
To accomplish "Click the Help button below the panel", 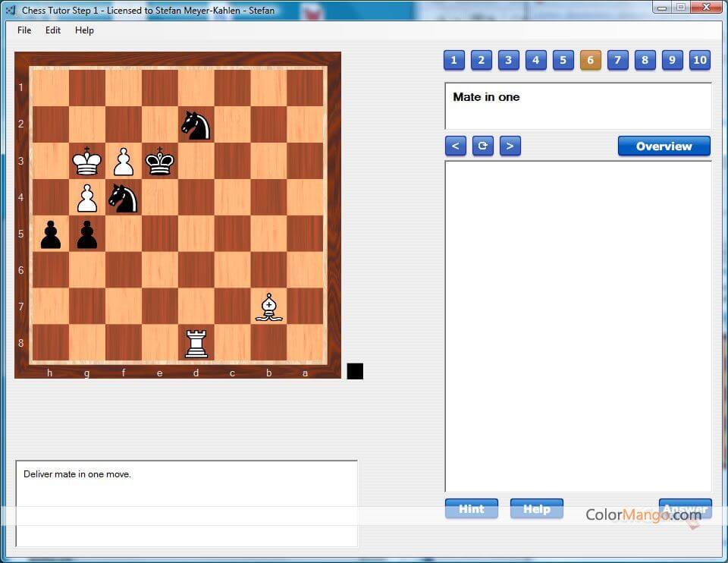I will 537,509.
